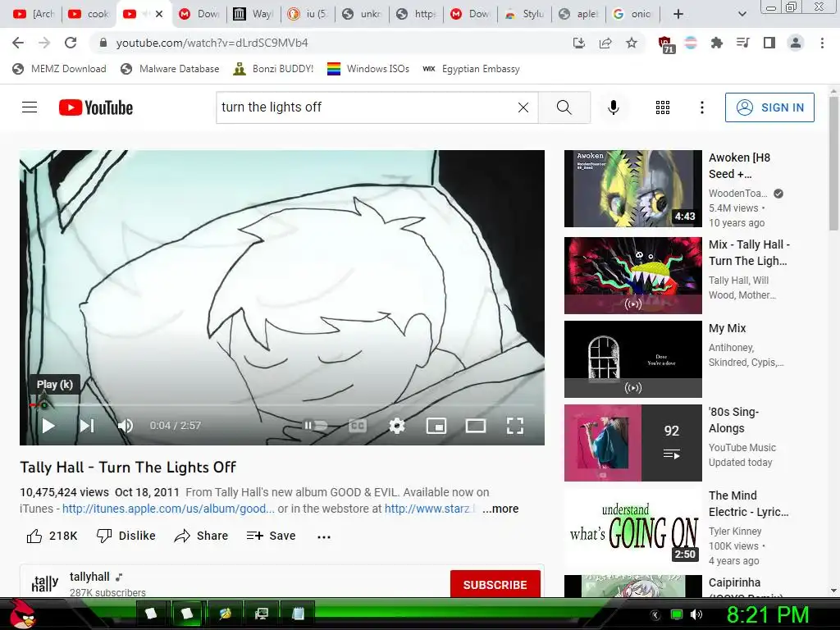Switch to theater mode

(x=476, y=426)
